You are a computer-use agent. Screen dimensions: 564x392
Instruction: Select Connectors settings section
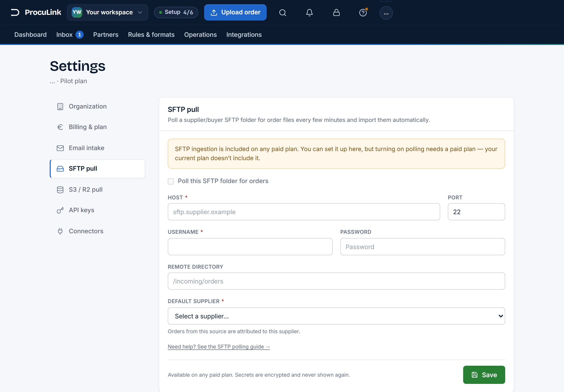(98, 231)
